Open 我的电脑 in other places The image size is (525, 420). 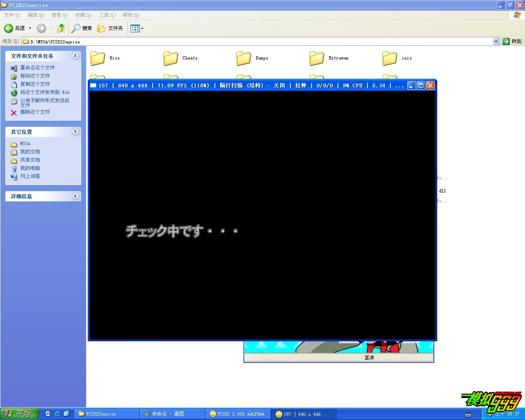30,168
